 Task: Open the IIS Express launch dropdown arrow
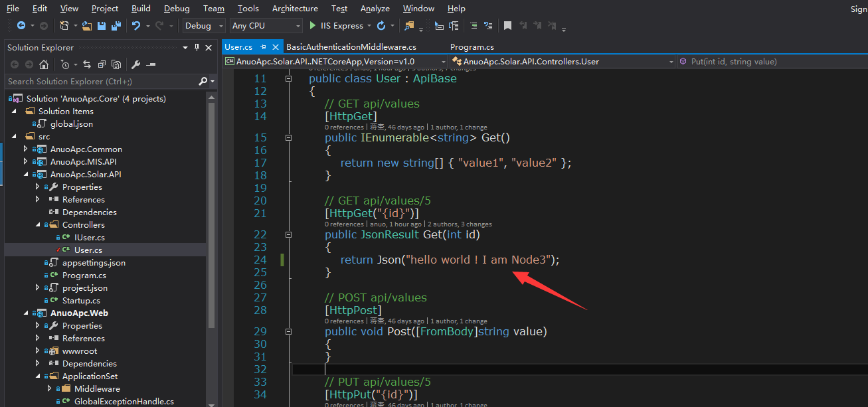point(369,25)
